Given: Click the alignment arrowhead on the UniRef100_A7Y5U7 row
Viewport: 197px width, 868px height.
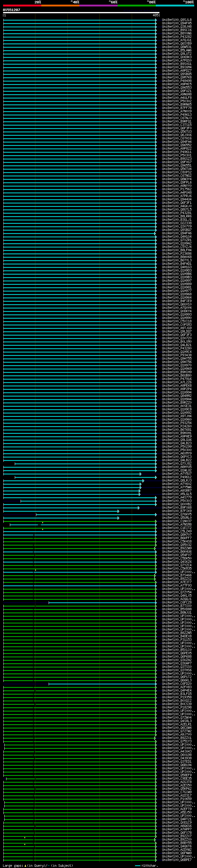Looking at the screenshot, I should [x=141, y=474].
